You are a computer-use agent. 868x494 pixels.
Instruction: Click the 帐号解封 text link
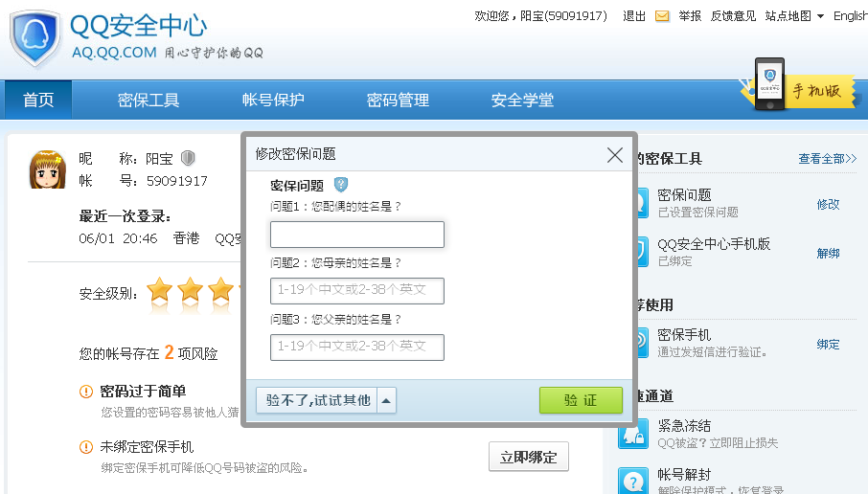684,475
